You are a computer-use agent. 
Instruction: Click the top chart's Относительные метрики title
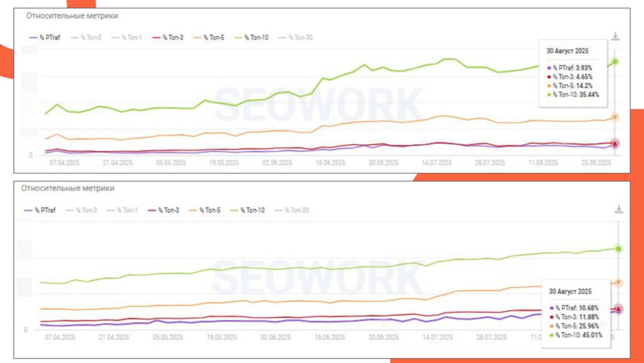(x=72, y=16)
